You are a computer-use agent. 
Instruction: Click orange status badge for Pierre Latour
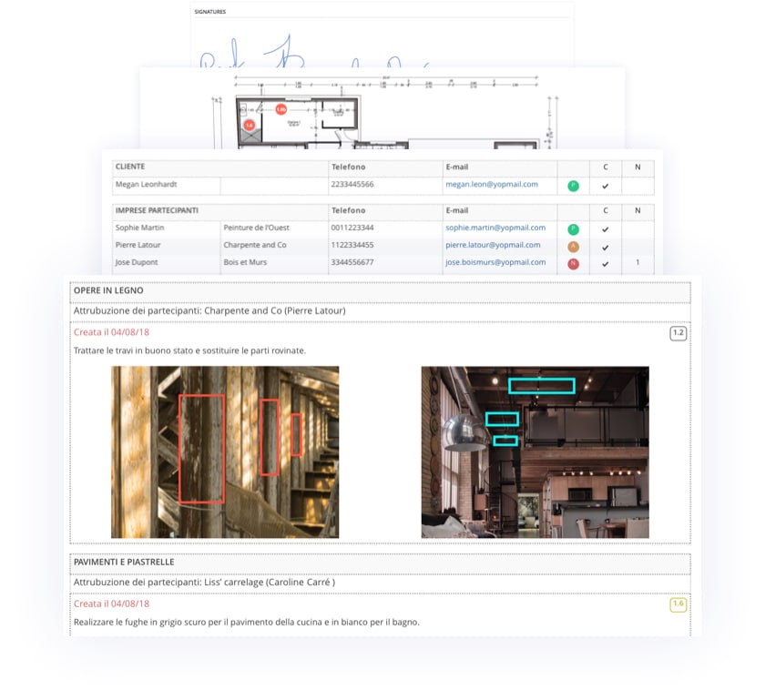point(573,247)
